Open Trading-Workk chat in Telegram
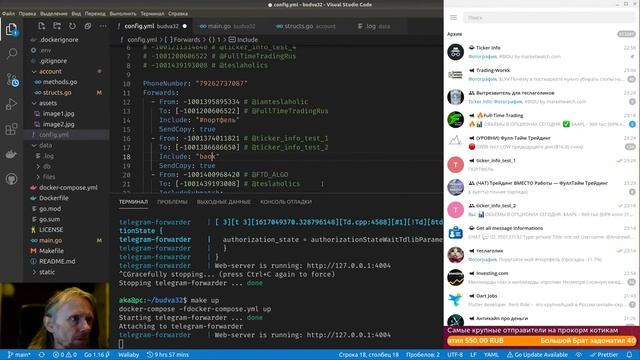Viewport: 640px width, 360px height. coord(542,75)
